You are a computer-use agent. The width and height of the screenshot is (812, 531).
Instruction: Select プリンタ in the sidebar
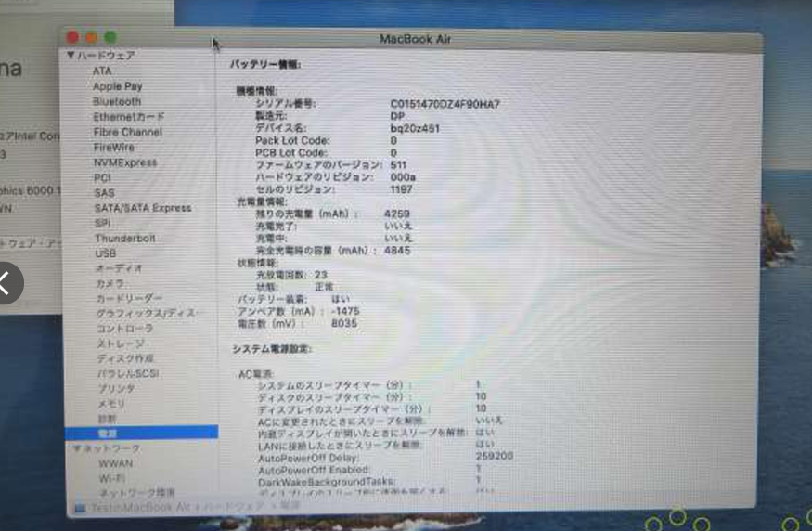(117, 388)
